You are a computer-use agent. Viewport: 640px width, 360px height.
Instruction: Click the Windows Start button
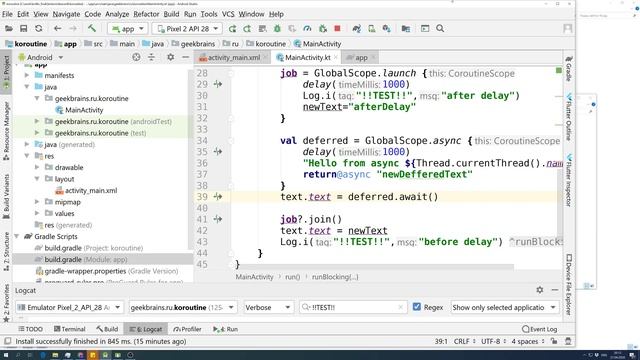click(6, 355)
